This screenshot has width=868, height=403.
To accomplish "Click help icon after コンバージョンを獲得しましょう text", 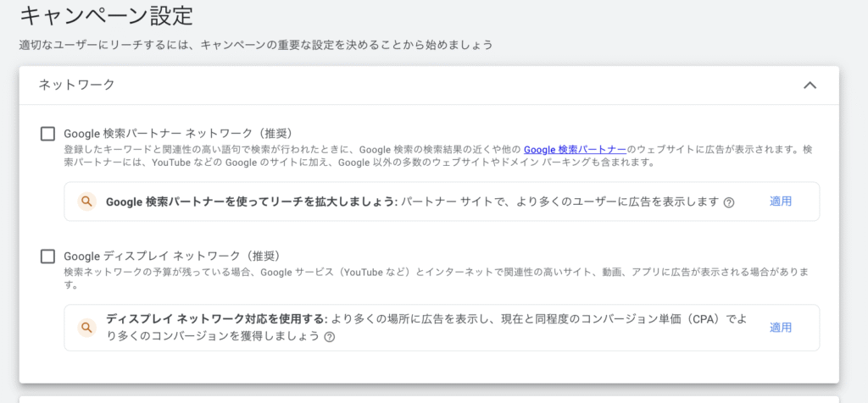I will click(x=329, y=336).
